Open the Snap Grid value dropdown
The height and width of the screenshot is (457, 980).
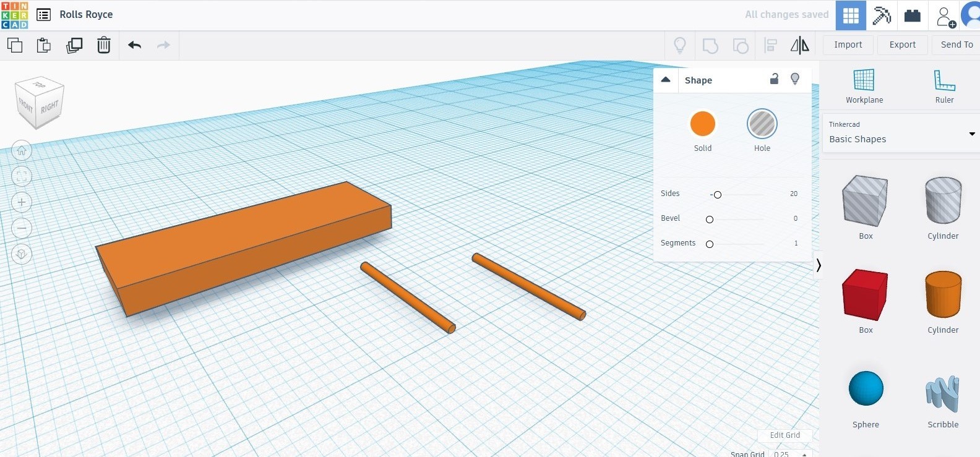pos(791,454)
